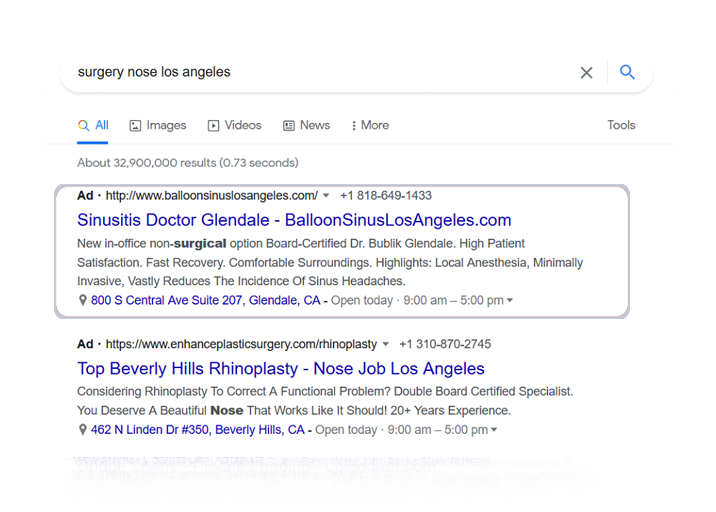This screenshot has width=716, height=512.
Task: Open the News results tab
Action: coord(306,125)
